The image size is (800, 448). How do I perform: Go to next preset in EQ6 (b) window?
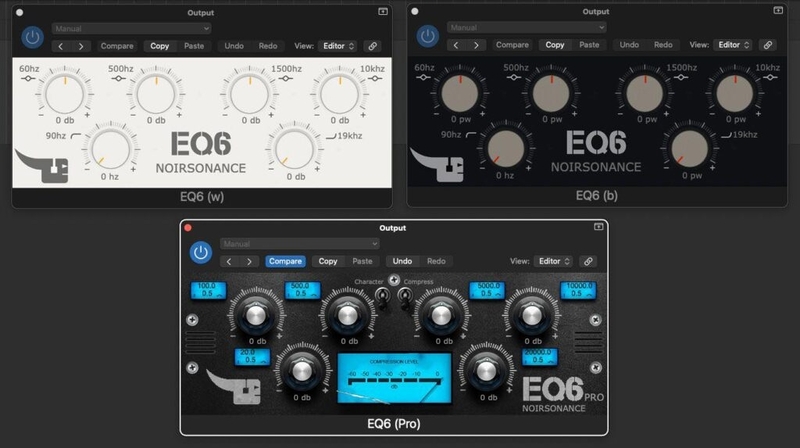tap(476, 45)
